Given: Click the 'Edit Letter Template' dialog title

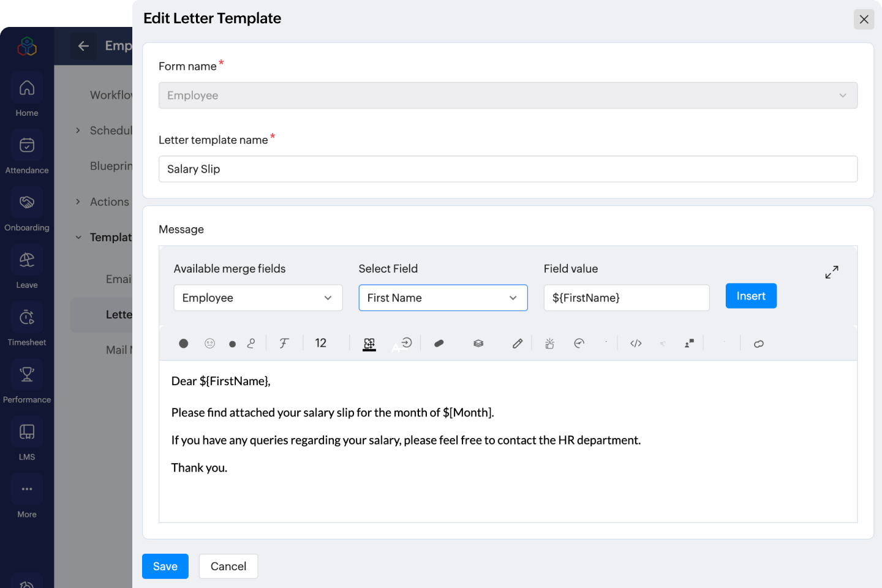Looking at the screenshot, I should (x=212, y=18).
